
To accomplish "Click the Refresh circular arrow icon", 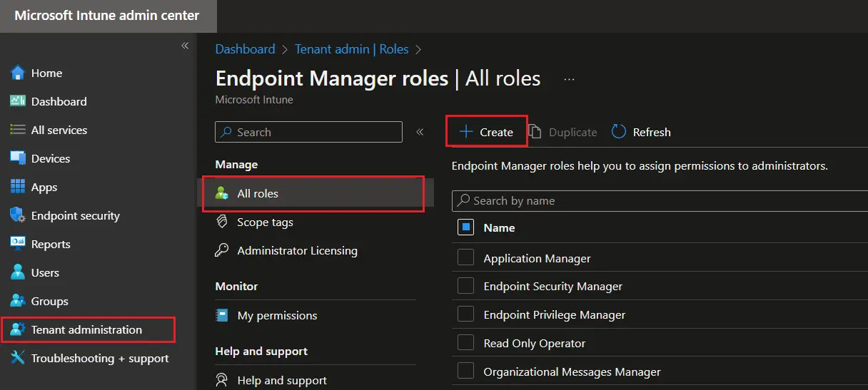I will point(619,132).
